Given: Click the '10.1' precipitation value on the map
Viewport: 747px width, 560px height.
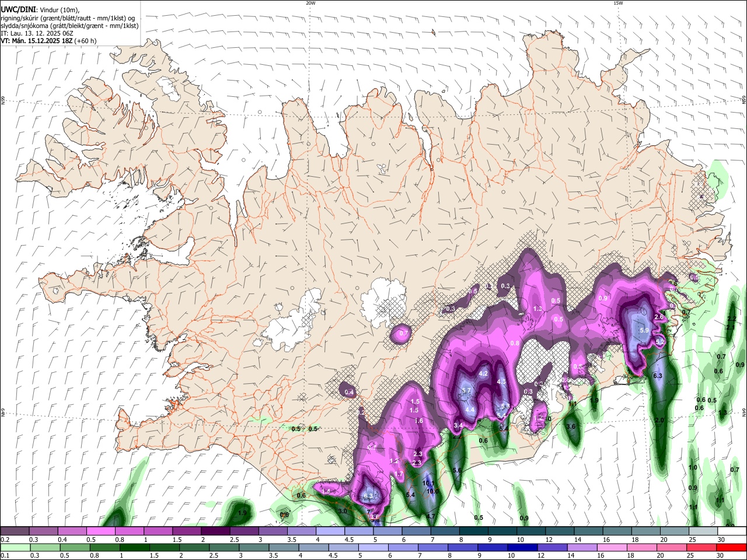Looking at the screenshot, I should point(428,483).
